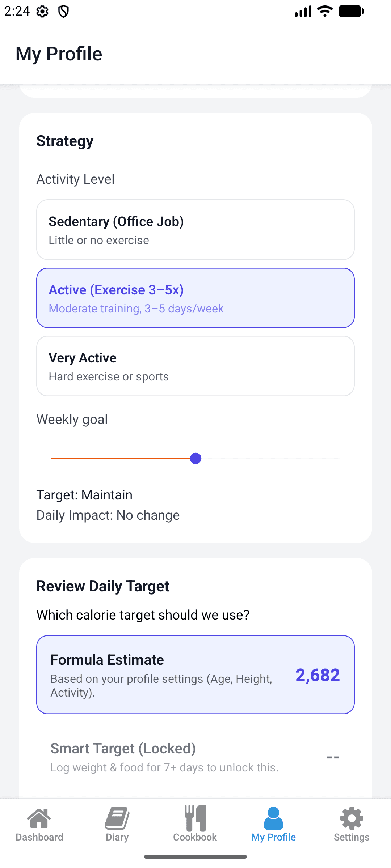Select the Formula Estimate calorie target
Viewport: 391px width, 868px height.
[x=195, y=675]
